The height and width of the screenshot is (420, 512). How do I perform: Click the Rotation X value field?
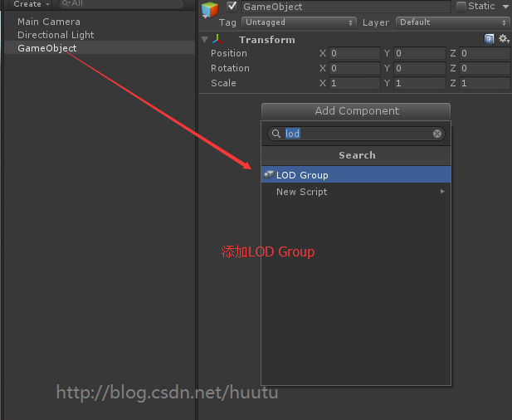(354, 68)
